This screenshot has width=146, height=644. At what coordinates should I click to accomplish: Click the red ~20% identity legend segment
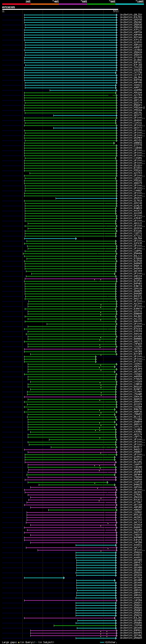tap(16, 4)
